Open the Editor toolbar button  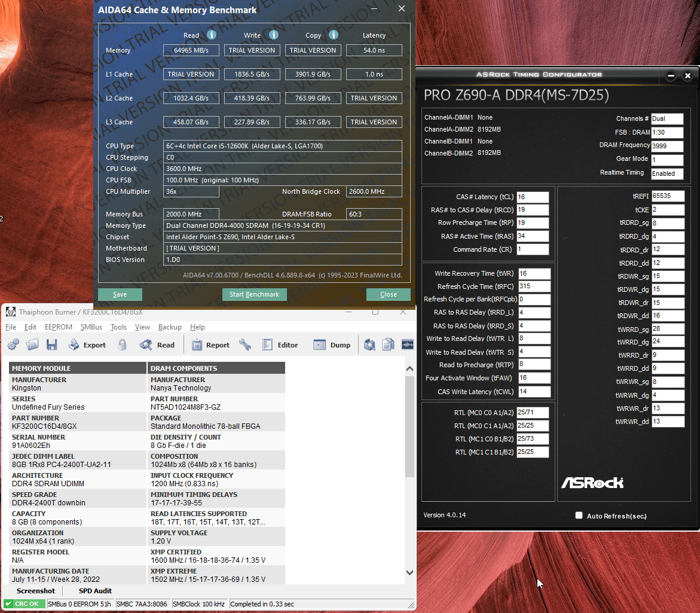280,344
